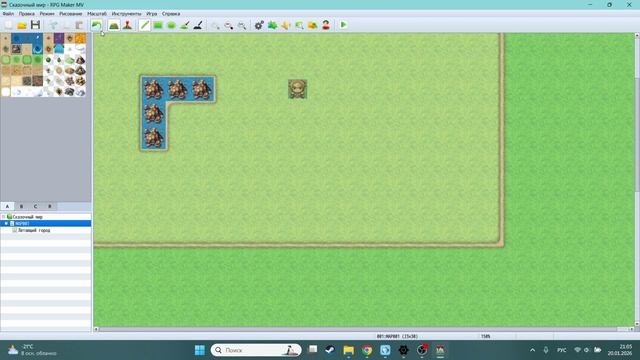The image size is (640, 360).
Task: Open the Игра menu
Action: click(151, 13)
